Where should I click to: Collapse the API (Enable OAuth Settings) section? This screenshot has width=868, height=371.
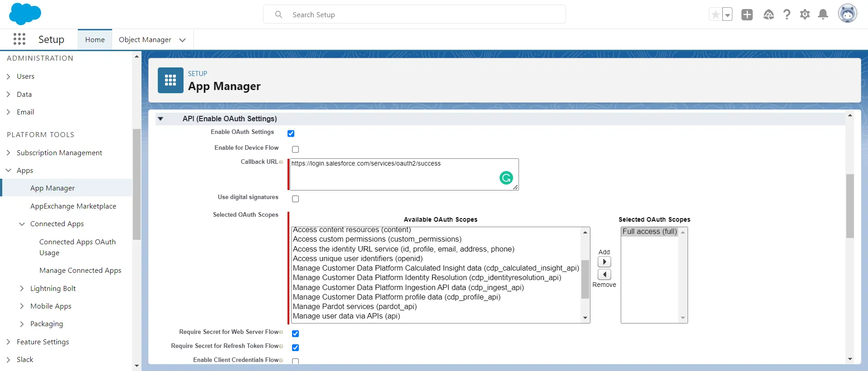click(x=160, y=119)
